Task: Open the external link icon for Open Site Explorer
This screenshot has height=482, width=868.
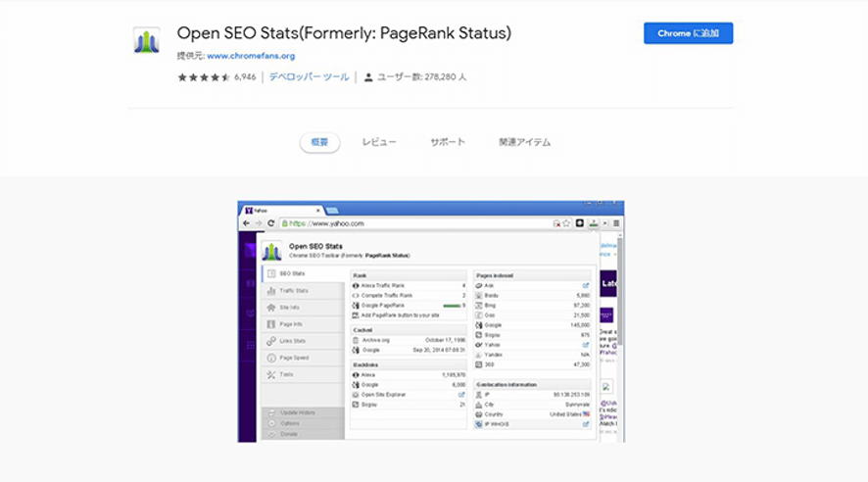Action: [x=461, y=395]
